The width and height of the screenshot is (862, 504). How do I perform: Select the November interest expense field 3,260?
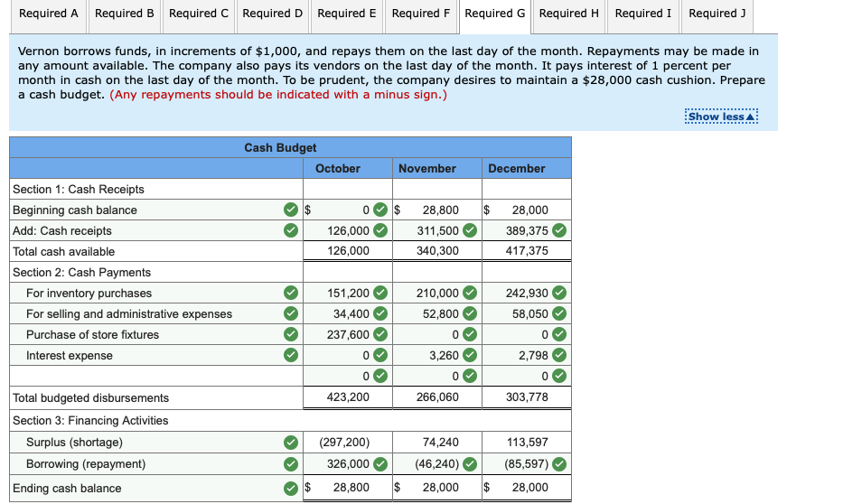click(x=437, y=355)
